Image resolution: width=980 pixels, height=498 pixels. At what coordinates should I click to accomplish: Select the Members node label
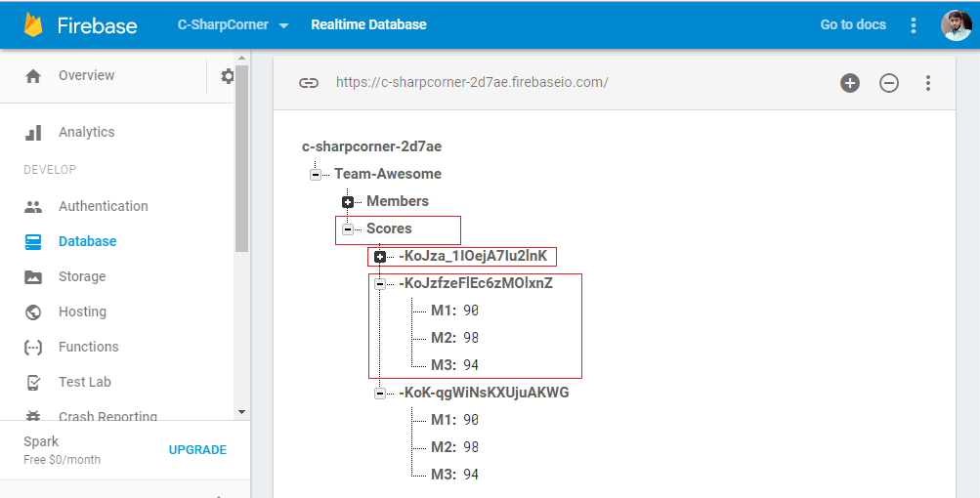click(398, 201)
